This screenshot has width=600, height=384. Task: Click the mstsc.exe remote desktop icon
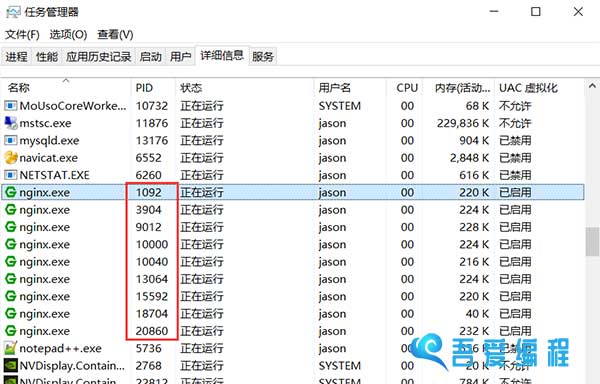pos(11,123)
